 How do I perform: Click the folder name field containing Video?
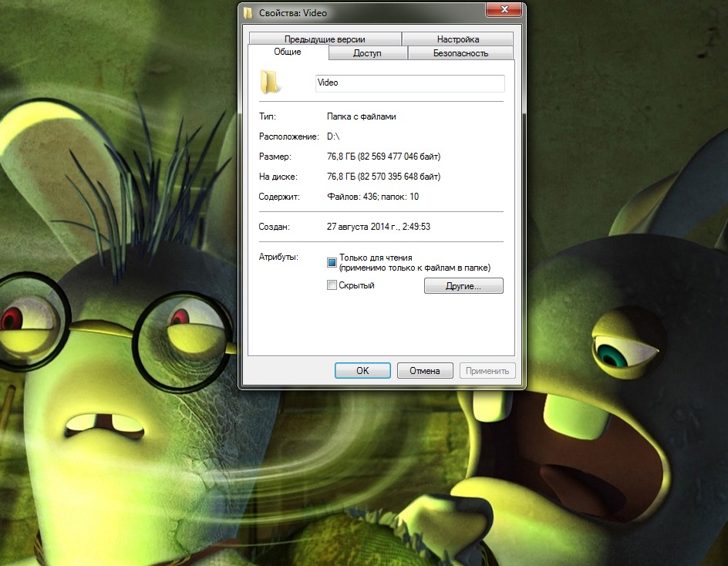(x=410, y=83)
